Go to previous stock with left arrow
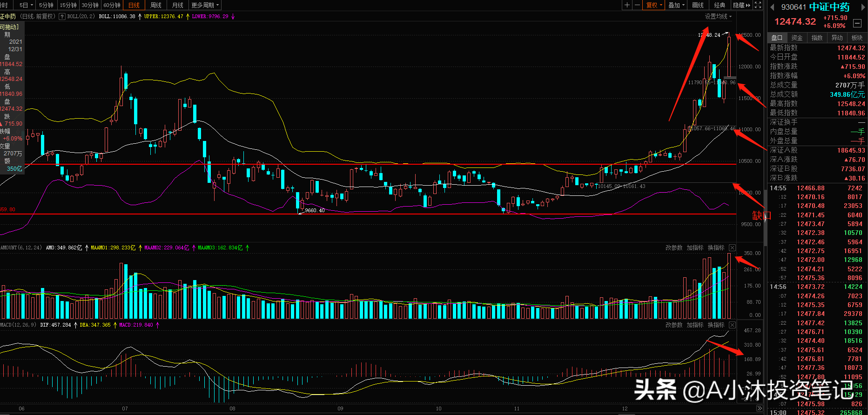The width and height of the screenshot is (868, 415). coord(772,7)
